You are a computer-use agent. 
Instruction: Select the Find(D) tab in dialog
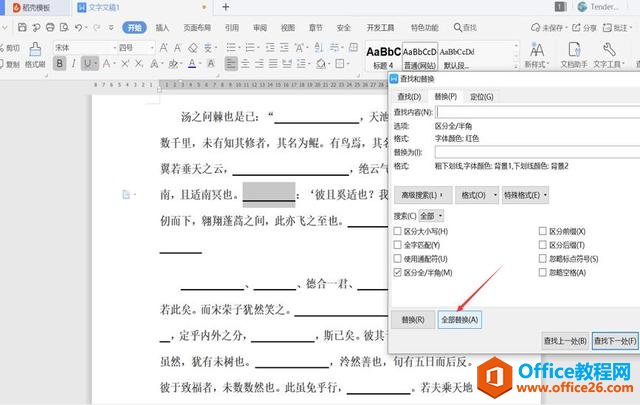tap(409, 97)
